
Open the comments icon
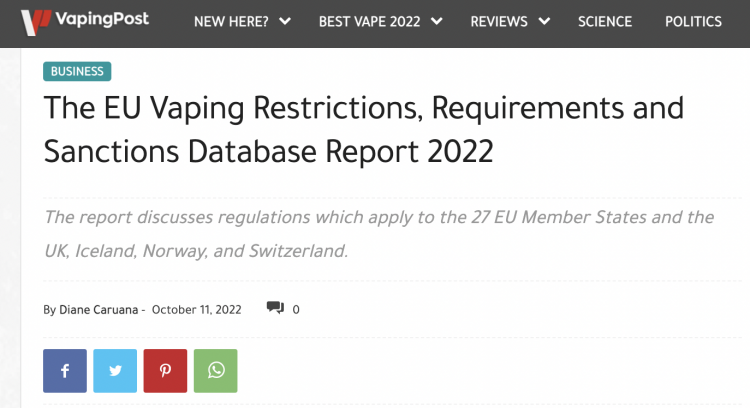pyautogui.click(x=275, y=308)
